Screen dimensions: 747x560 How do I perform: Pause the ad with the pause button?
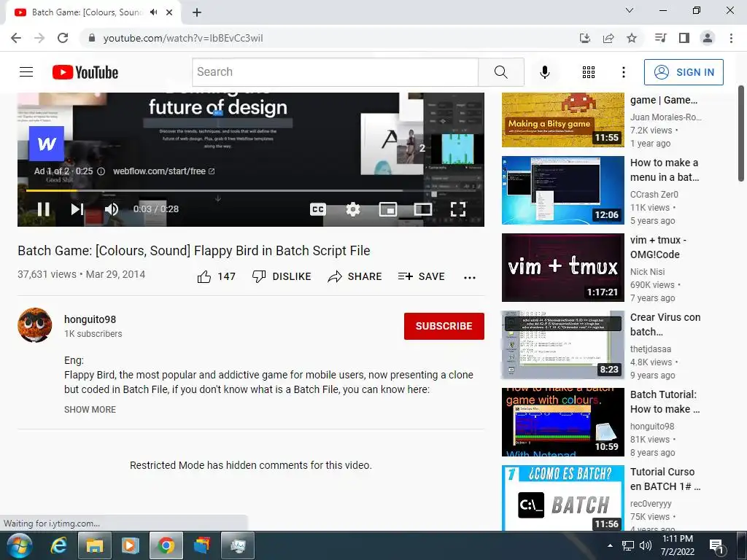pyautogui.click(x=43, y=209)
